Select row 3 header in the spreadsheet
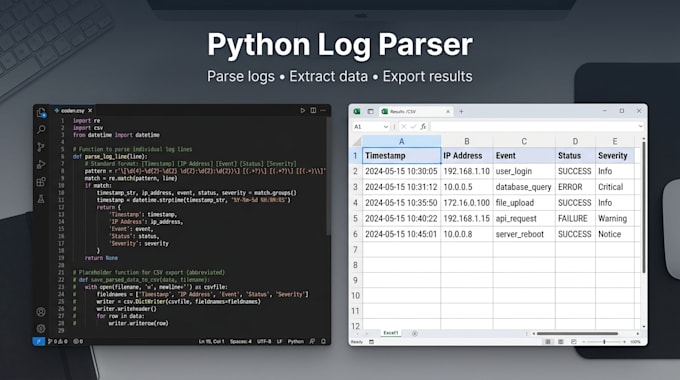Screen dimensions: 680x380 356,187
